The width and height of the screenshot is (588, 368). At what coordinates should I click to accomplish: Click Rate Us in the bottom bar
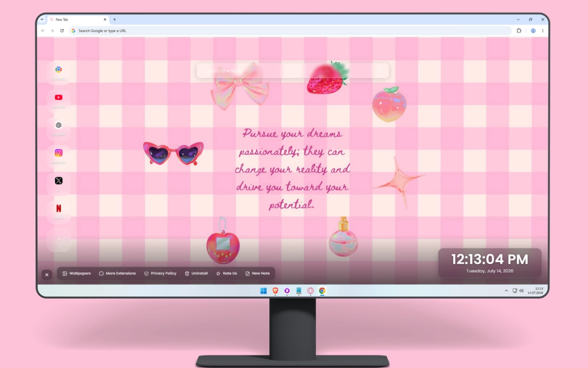tap(226, 273)
